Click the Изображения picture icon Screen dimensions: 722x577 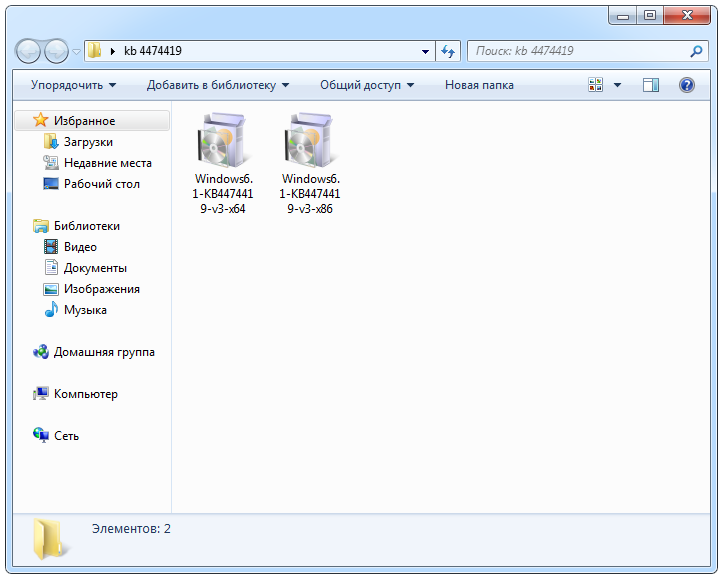coord(51,289)
